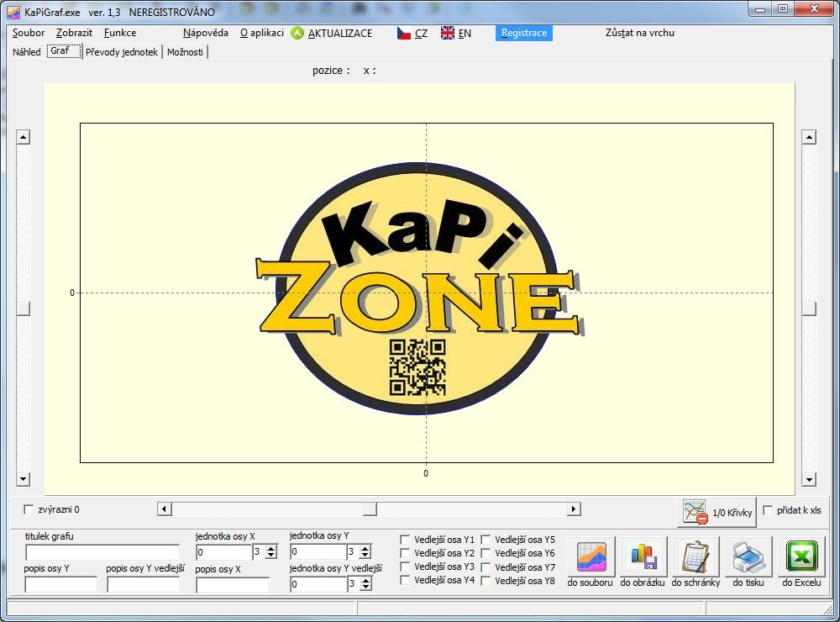Focus the jednotka osy Y value field

pyautogui.click(x=318, y=551)
